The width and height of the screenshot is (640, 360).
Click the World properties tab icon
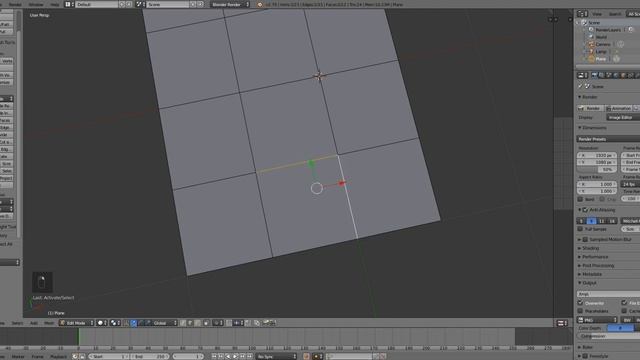pyautogui.click(x=616, y=76)
